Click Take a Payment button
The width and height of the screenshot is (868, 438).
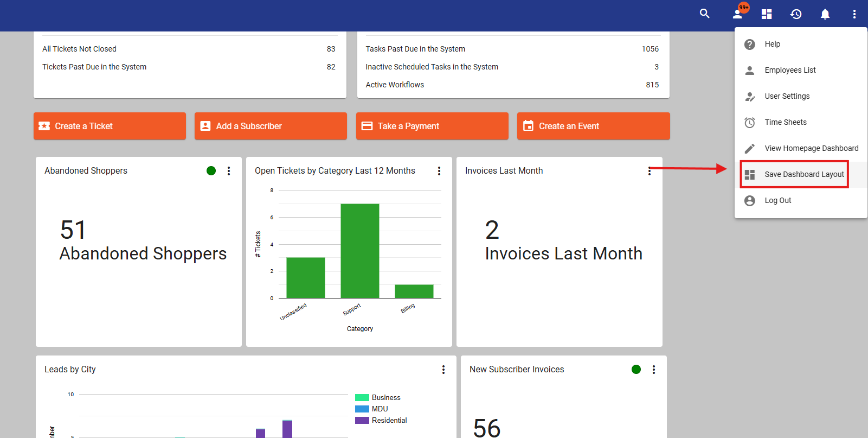[432, 126]
